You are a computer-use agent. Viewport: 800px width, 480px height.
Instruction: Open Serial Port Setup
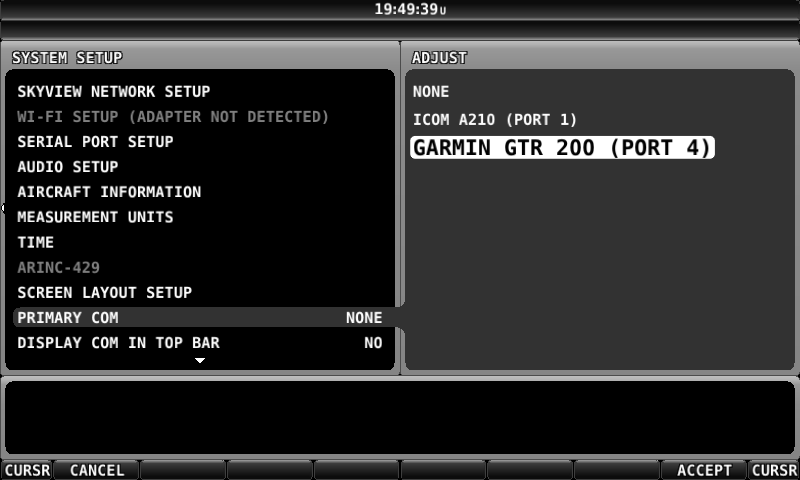tap(95, 142)
